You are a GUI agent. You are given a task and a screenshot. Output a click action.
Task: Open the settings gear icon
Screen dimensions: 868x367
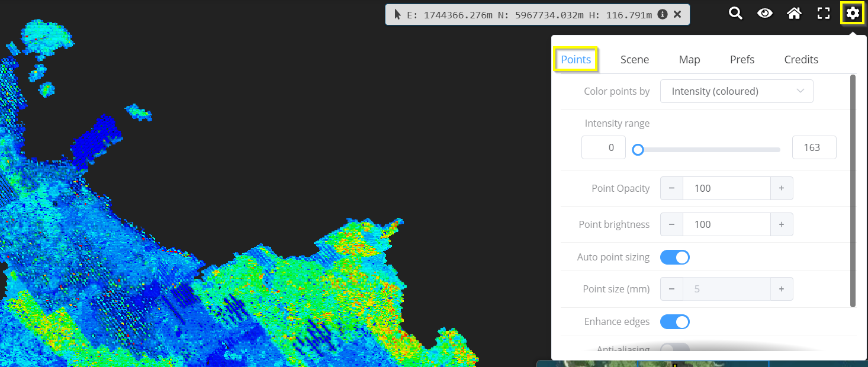[x=852, y=13]
